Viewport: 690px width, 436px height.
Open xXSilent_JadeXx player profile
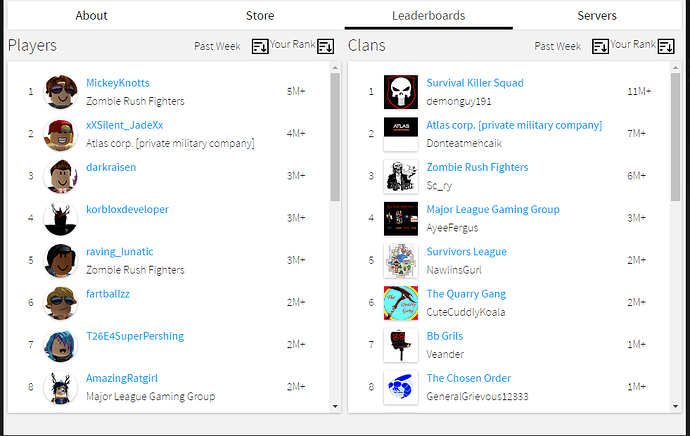pyautogui.click(x=125, y=125)
